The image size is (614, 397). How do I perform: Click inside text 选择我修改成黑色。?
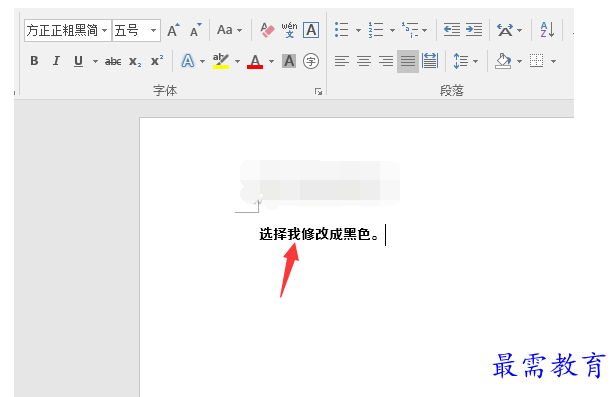coord(319,234)
